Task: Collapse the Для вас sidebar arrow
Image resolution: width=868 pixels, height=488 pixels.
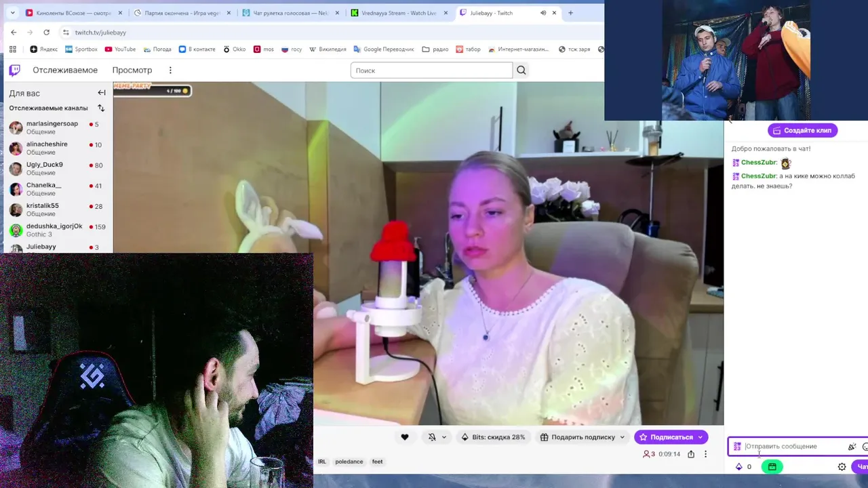Action: [x=102, y=93]
